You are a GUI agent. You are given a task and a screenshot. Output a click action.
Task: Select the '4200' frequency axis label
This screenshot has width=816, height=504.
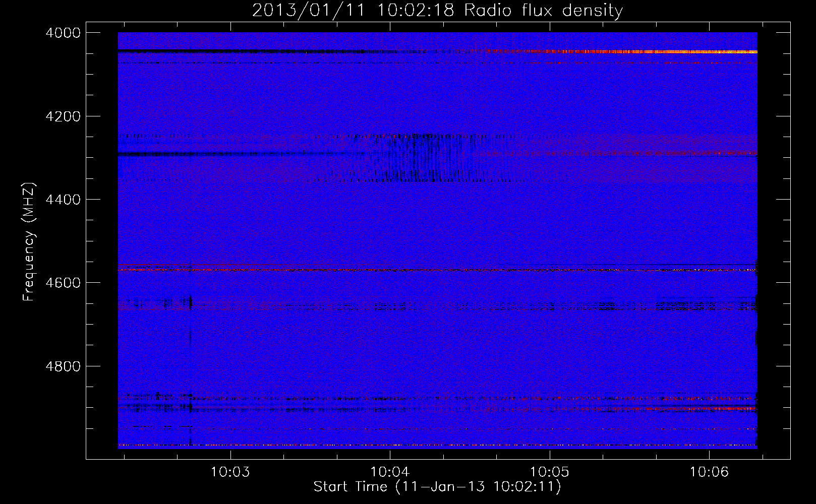click(x=63, y=116)
